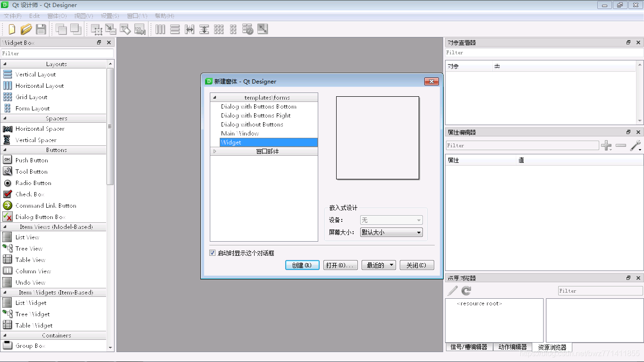
Task: Open the Edit menu
Action: click(34, 16)
